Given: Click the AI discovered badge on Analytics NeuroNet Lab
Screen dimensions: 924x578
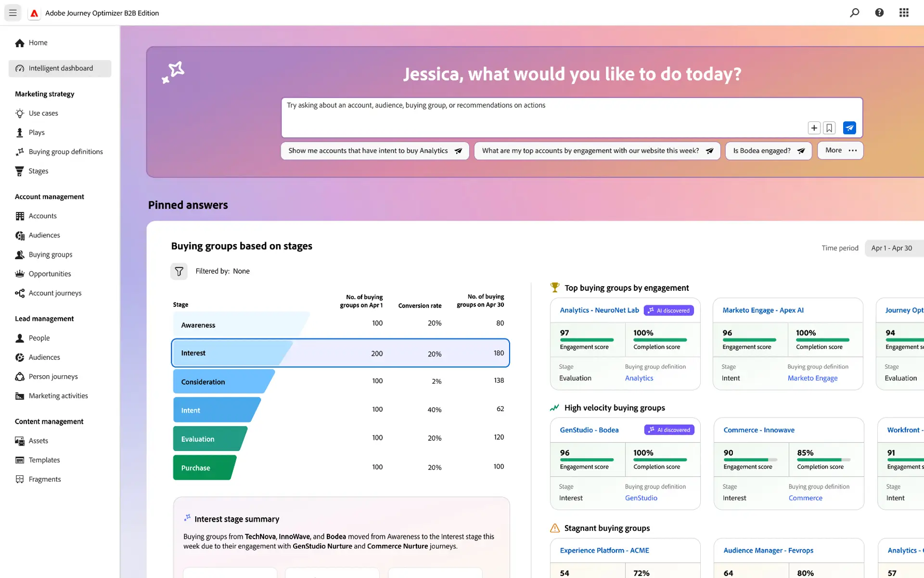Looking at the screenshot, I should click(x=667, y=310).
